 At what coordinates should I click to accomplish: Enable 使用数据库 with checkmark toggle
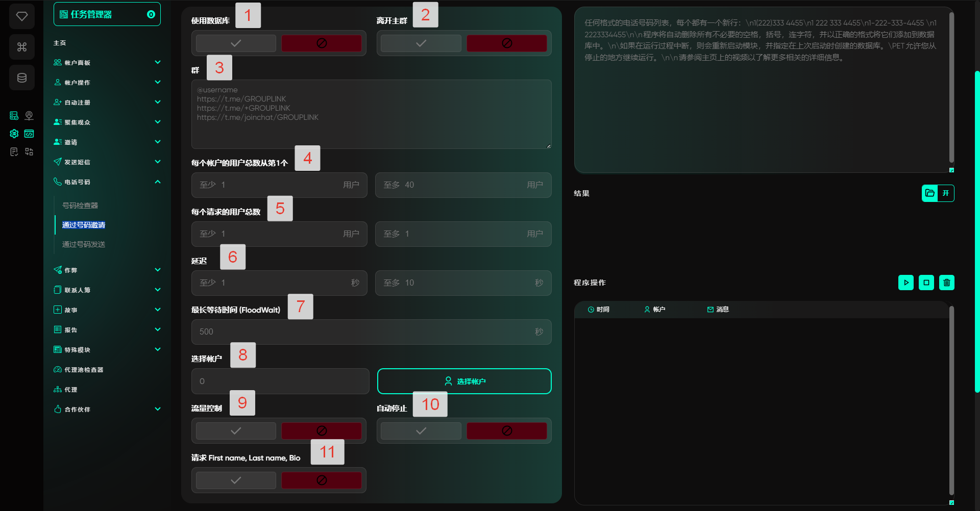coord(236,43)
